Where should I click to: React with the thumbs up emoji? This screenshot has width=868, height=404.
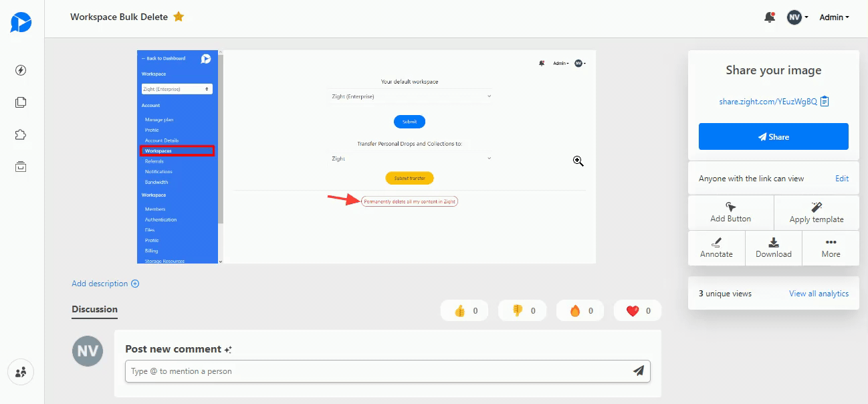pos(464,310)
